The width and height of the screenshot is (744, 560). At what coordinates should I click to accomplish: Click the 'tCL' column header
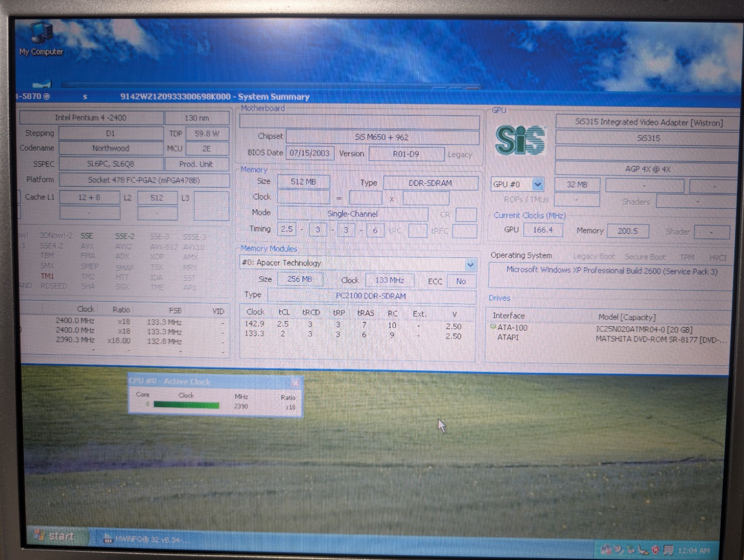[284, 313]
